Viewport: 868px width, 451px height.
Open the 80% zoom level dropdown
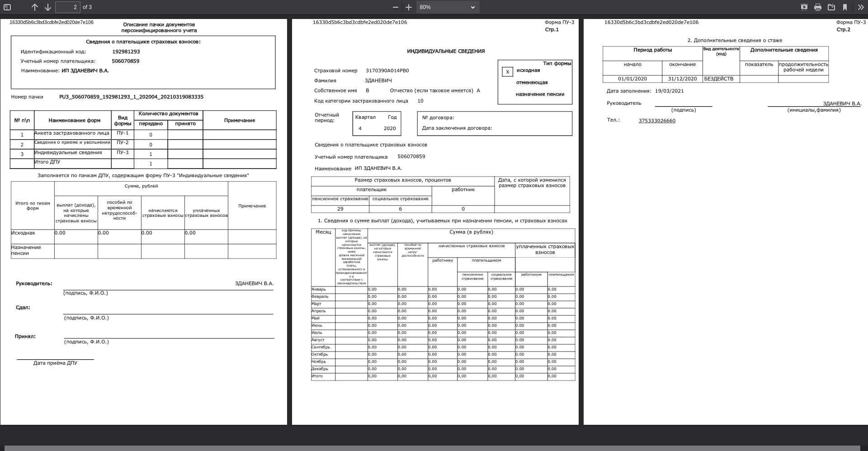pyautogui.click(x=447, y=7)
